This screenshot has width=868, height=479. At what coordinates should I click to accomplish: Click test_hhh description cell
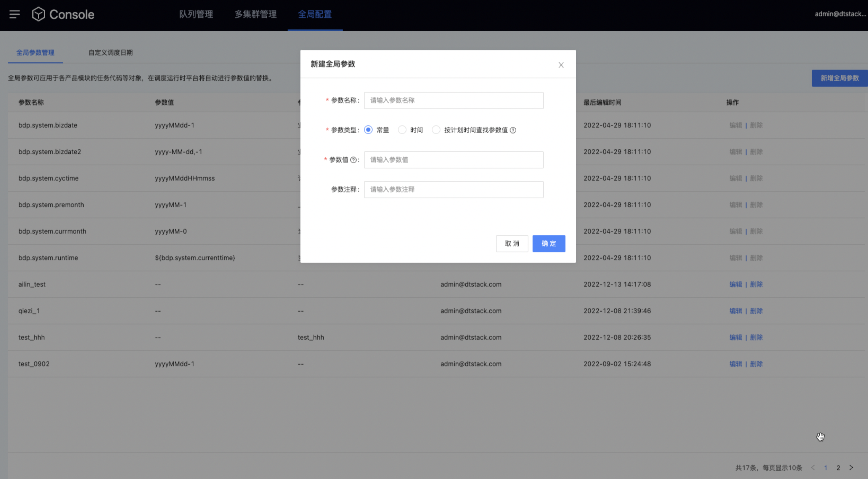click(311, 337)
